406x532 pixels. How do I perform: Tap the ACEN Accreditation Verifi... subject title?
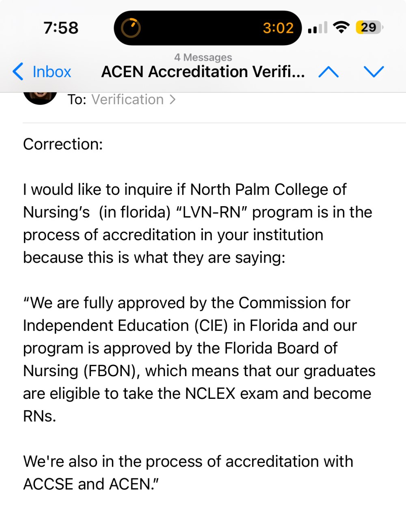[x=203, y=72]
